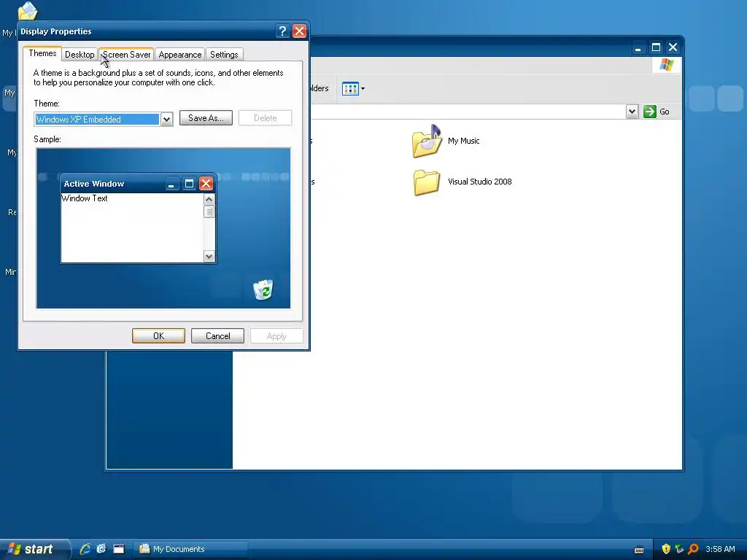Click the Save As... button

(x=206, y=118)
